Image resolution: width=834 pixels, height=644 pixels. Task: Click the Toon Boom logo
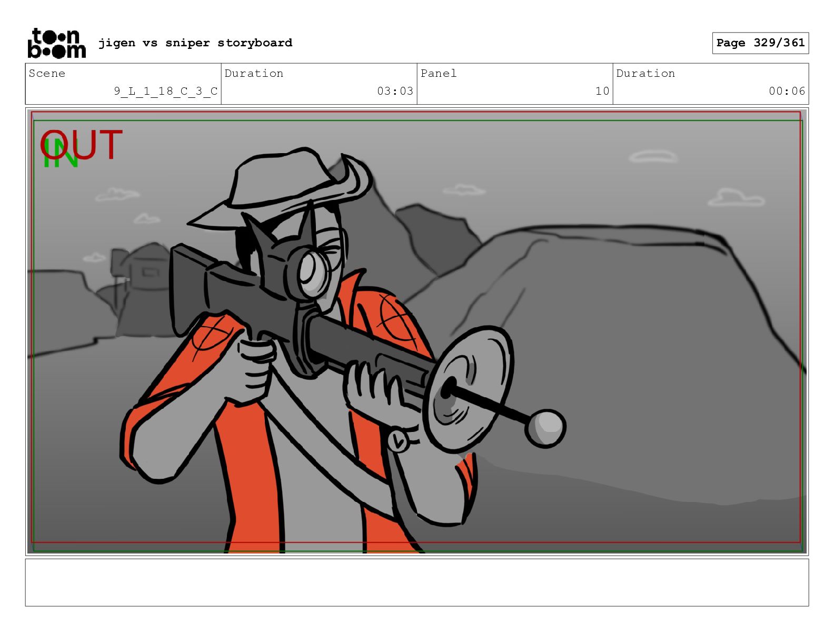pos(56,43)
